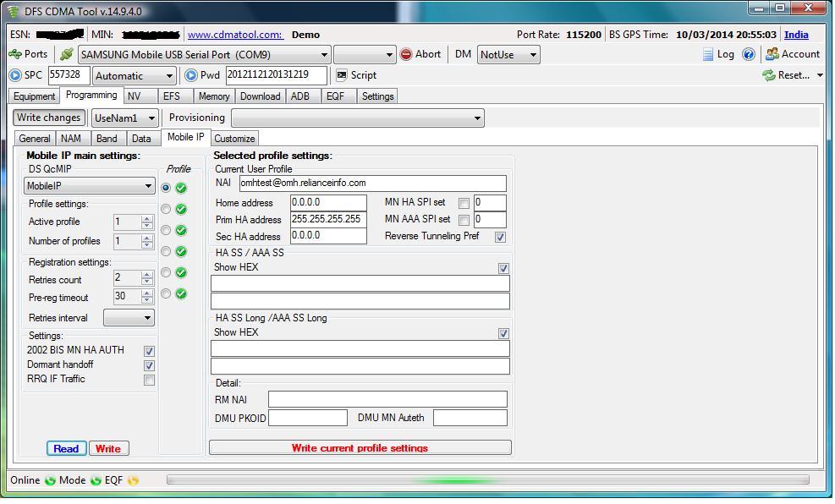Click the green connect plug icon
The image size is (835, 504).
[x=66, y=54]
